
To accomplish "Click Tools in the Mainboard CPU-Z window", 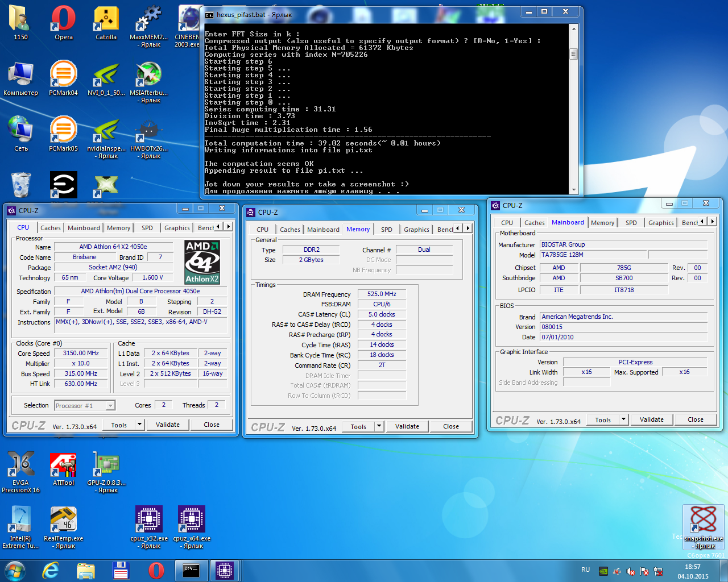I will [603, 419].
